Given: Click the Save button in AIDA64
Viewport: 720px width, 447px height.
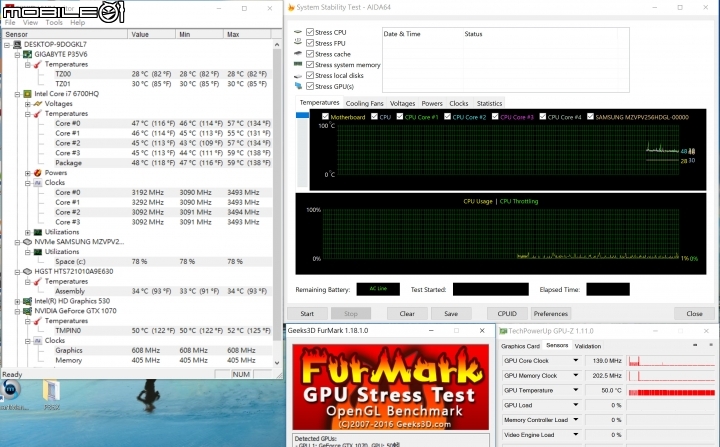Looking at the screenshot, I should 451,314.
